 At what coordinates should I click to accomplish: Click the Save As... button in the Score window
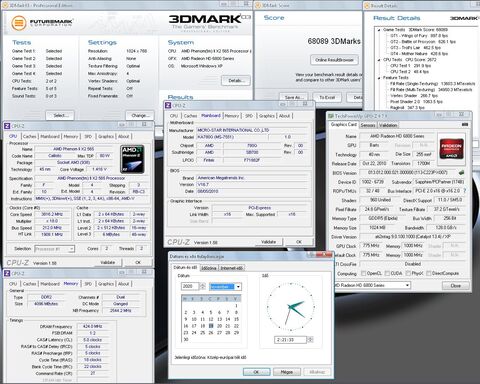pos(293,97)
